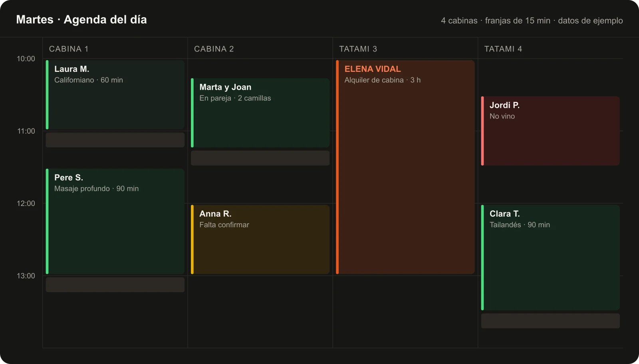This screenshot has height=364, width=639.
Task: Open Clara T. Thai massage appointment
Action: point(550,257)
